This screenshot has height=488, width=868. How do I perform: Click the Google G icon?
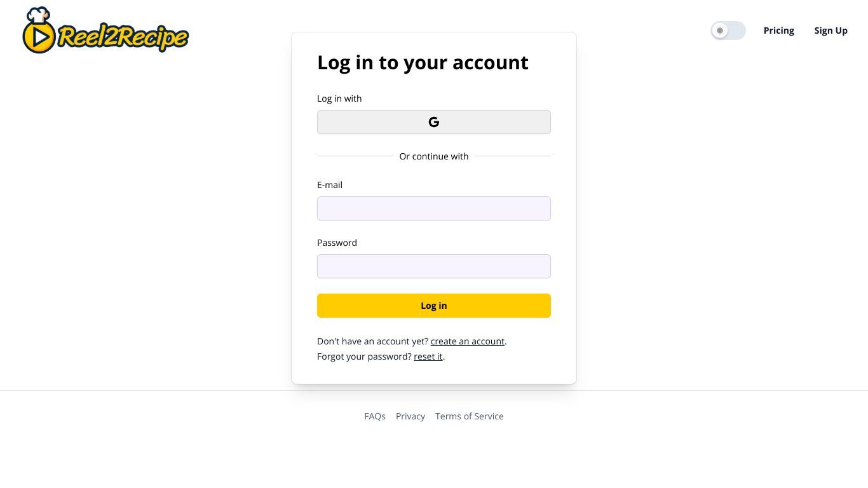coord(434,122)
